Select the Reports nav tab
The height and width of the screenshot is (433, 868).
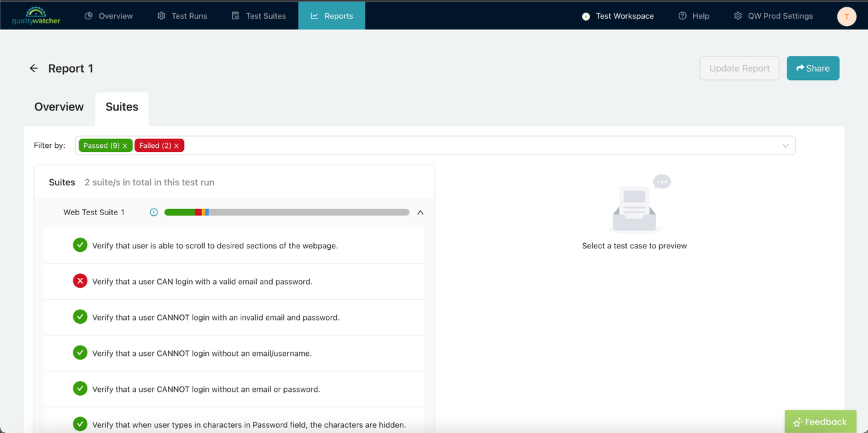(x=332, y=16)
